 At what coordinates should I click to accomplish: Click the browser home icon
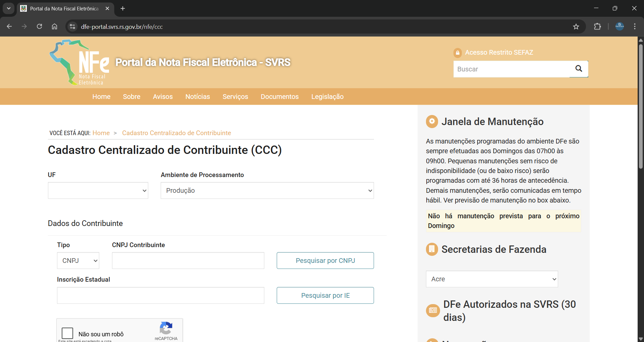pos(54,27)
